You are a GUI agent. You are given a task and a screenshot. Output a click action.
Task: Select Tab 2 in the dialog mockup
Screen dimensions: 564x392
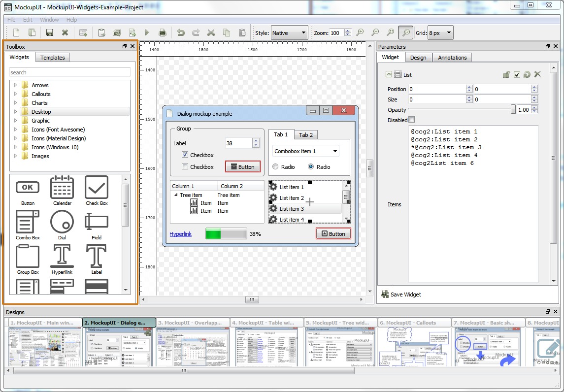(x=306, y=135)
